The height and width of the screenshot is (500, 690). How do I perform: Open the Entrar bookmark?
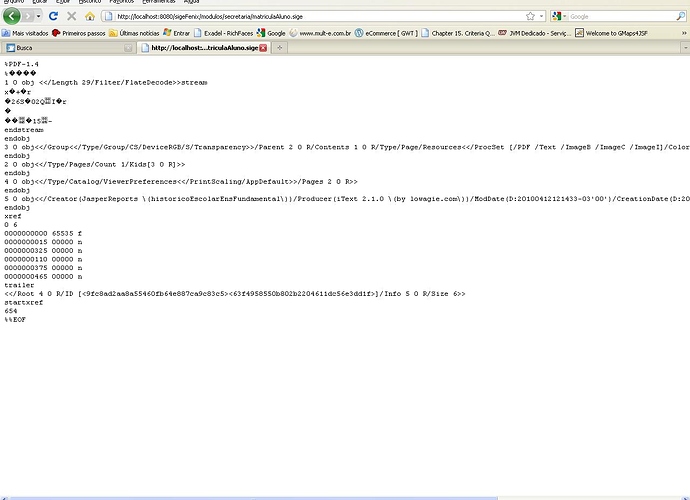176,33
